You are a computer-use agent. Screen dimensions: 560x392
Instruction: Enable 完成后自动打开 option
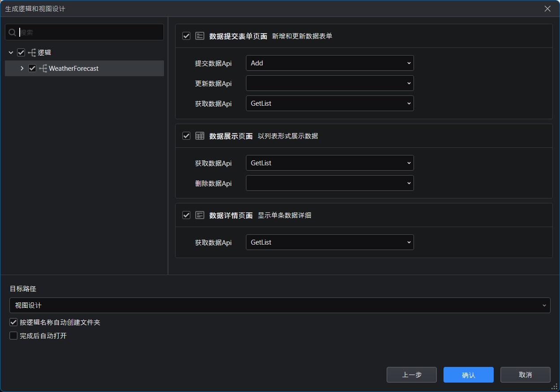tap(13, 336)
